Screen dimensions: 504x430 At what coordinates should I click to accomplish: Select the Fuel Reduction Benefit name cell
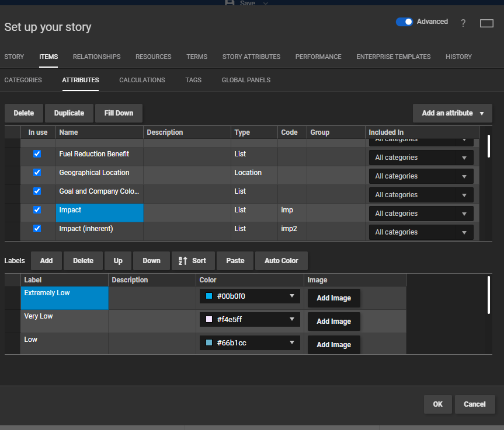point(100,157)
